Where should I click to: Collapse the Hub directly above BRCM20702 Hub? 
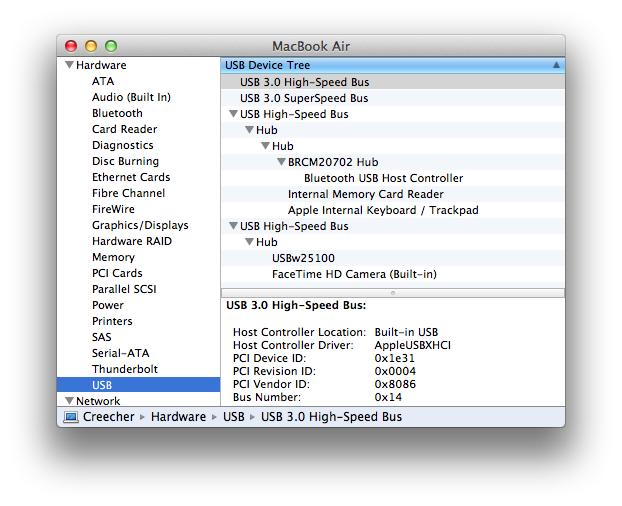[265, 146]
